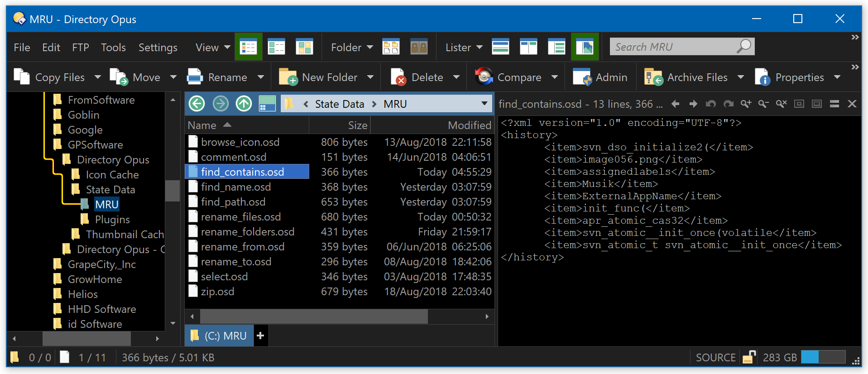Viewport: 868px width, 374px height.
Task: Viewer pane: original size icon
Action: [x=799, y=104]
